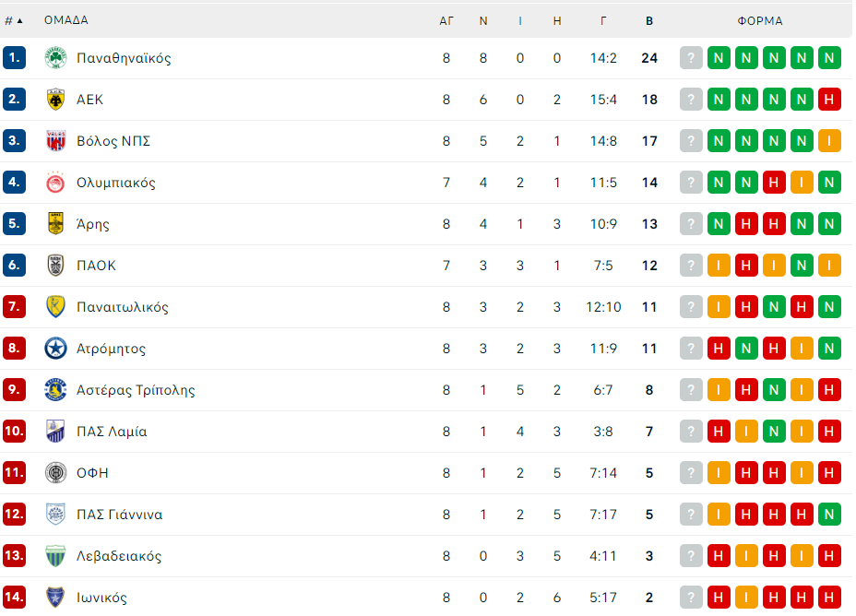Sort table by the # rank column
Screen dimensions: 856x616
click(14, 20)
